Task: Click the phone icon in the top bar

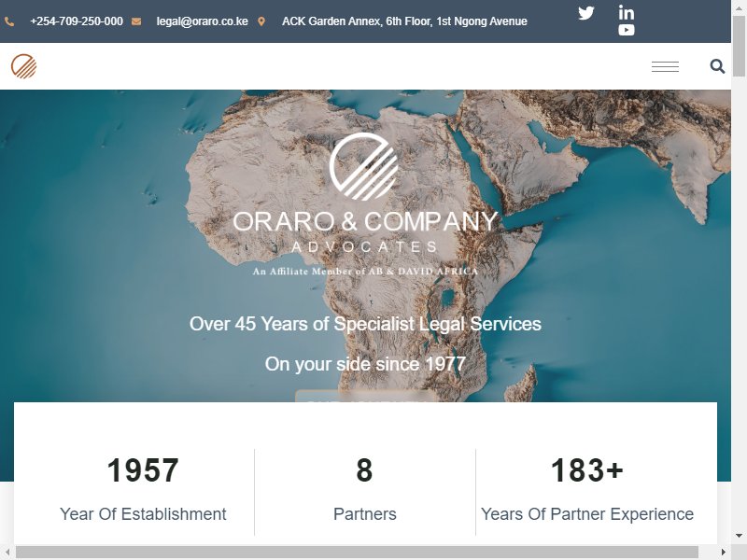Action: (9, 21)
